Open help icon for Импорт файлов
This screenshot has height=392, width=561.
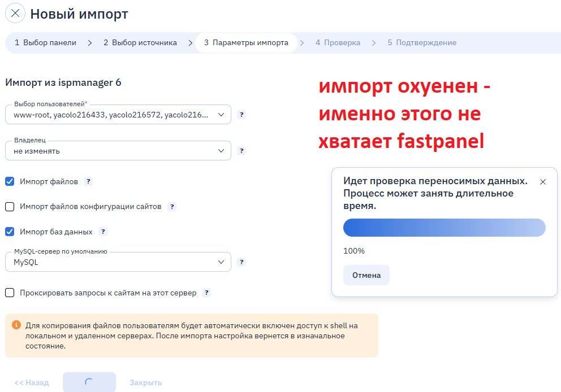(x=88, y=182)
